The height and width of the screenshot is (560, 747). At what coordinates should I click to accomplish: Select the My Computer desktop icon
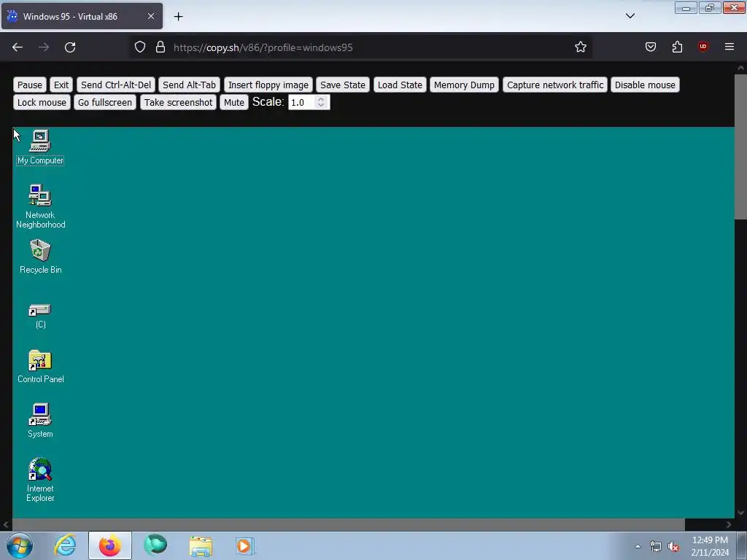click(x=40, y=147)
